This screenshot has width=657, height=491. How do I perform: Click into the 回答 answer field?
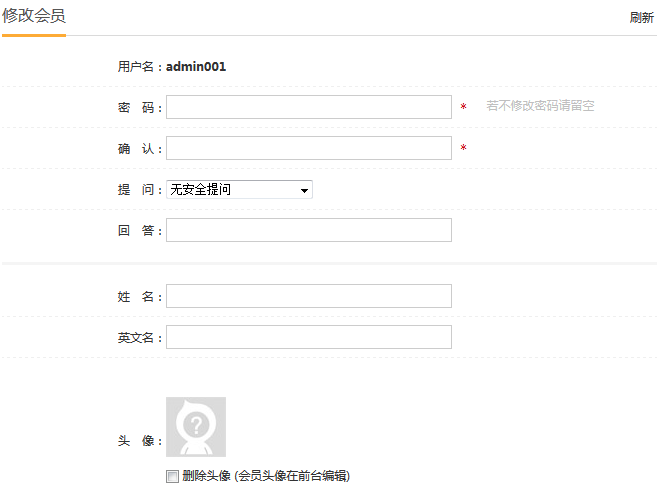coord(309,230)
